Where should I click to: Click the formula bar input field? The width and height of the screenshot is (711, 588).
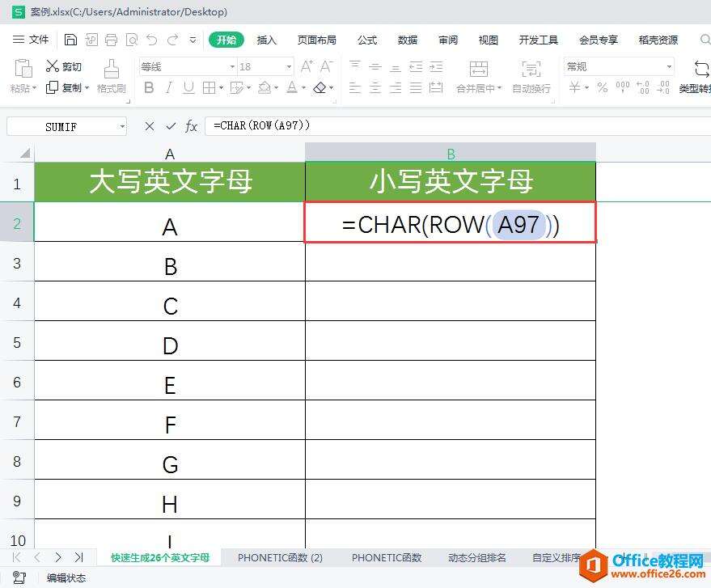(x=458, y=125)
